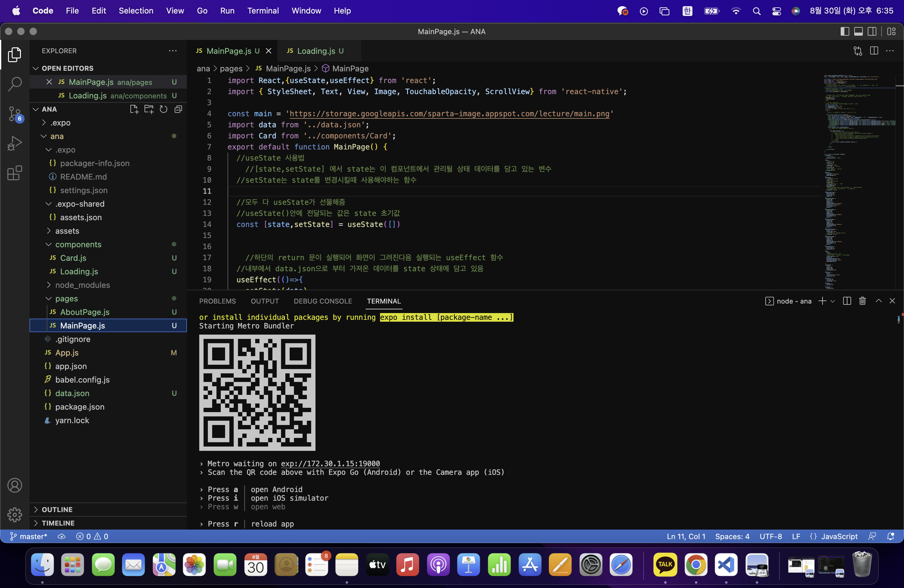Viewport: 904px width, 588px height.
Task: Open changes compare icon in editor toolbar
Action: coord(858,51)
